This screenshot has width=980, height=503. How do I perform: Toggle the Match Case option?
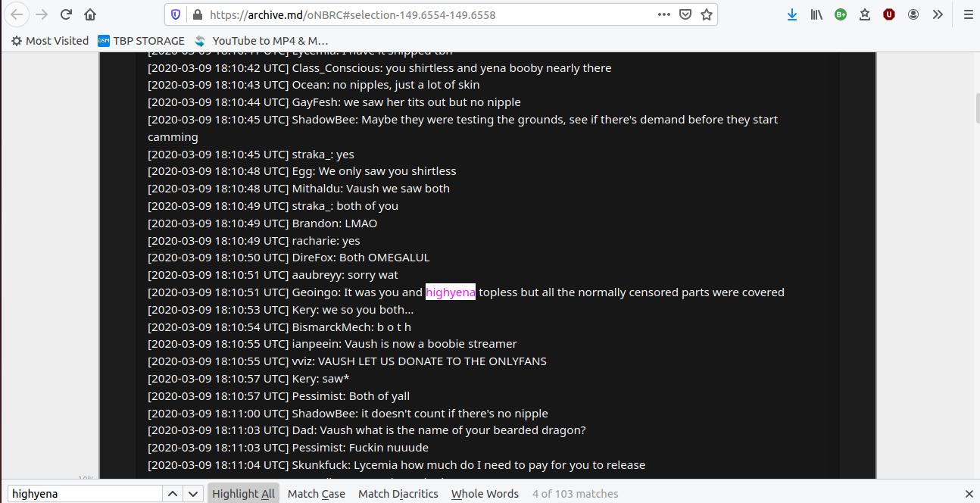pos(317,494)
